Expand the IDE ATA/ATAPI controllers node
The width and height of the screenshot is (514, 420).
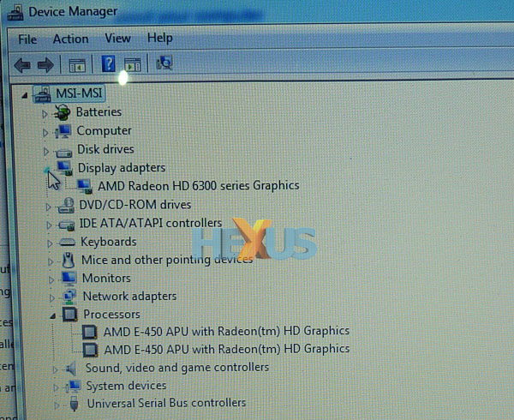click(x=49, y=225)
